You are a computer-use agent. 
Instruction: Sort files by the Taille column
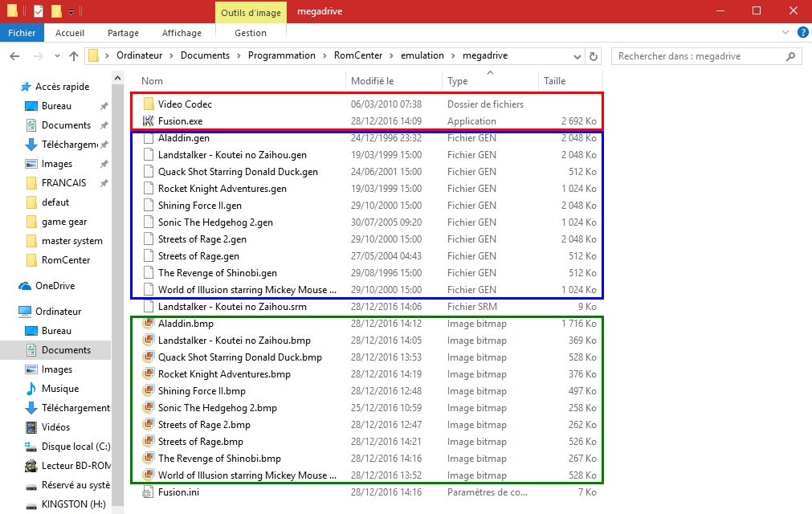pos(570,81)
